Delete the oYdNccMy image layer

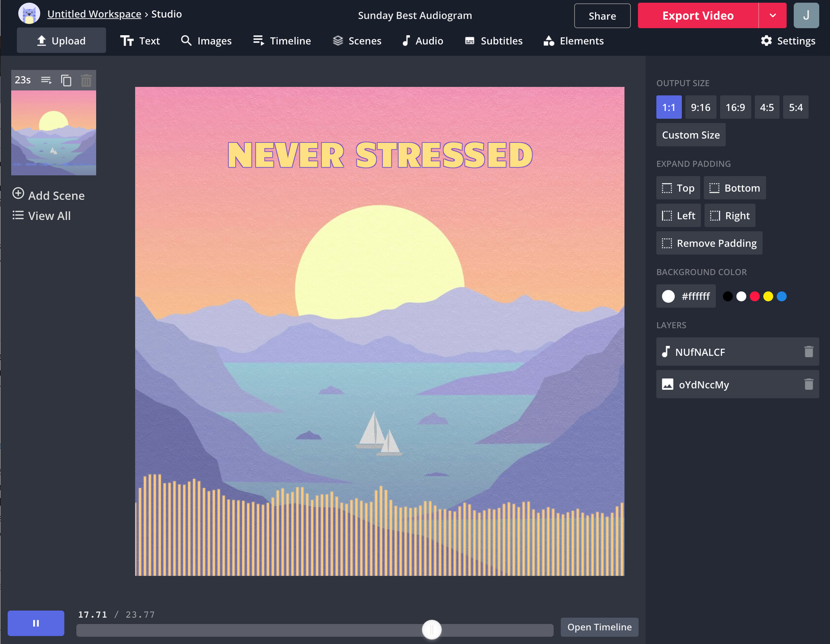[x=808, y=384]
